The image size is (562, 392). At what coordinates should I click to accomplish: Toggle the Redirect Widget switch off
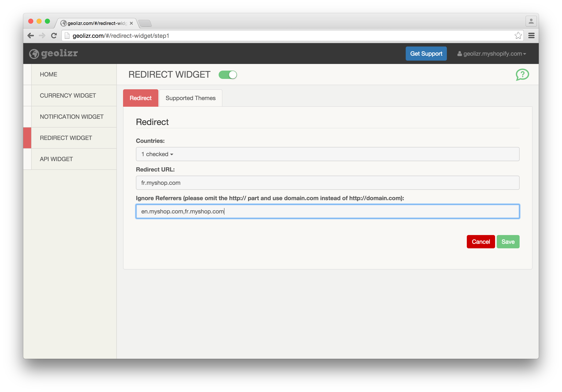click(228, 75)
